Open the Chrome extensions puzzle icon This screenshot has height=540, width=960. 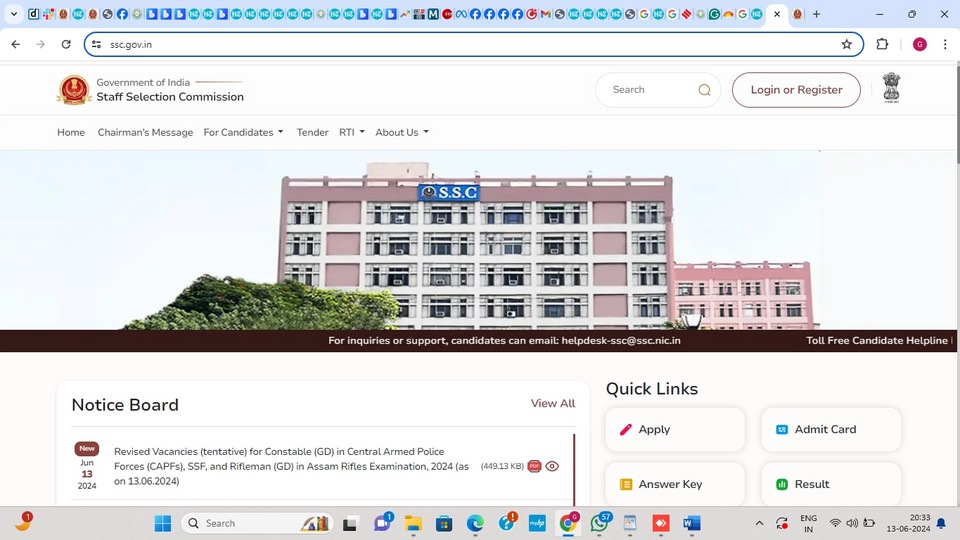tap(882, 44)
